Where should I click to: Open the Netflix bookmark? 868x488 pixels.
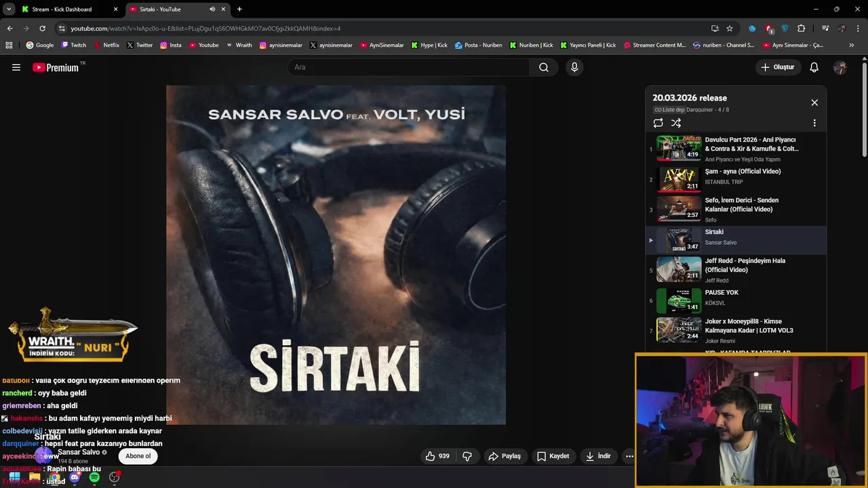(106, 45)
